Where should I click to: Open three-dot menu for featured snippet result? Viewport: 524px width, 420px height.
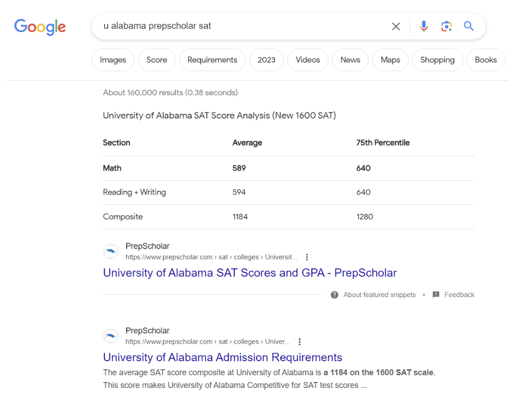click(307, 257)
